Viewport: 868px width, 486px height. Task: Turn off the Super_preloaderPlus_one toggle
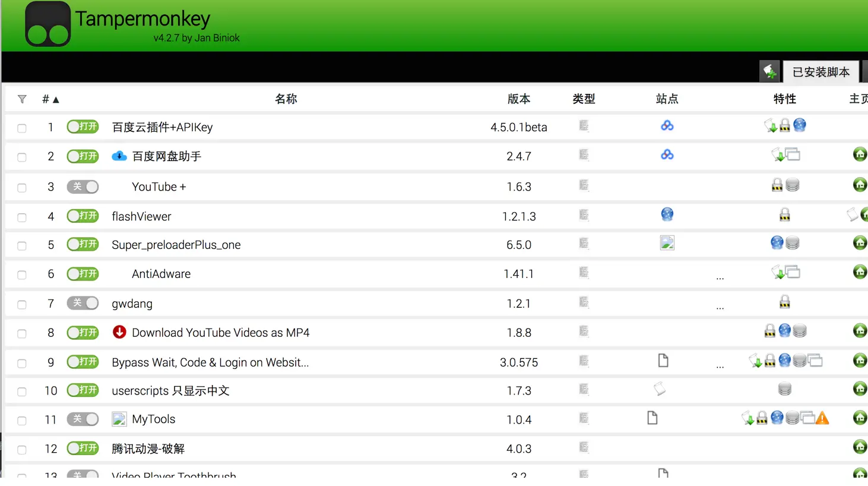coord(83,244)
